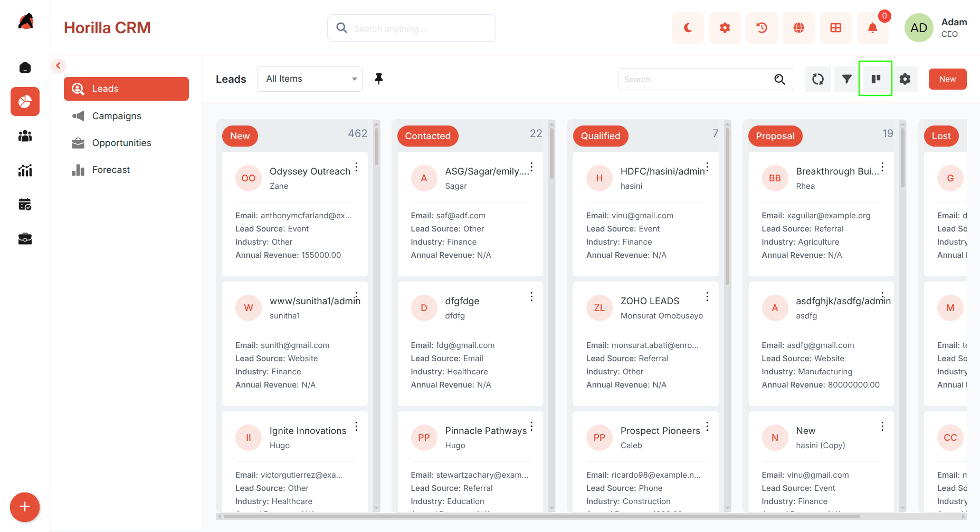Click the AD user avatar
This screenshot has width=980, height=532.
click(919, 28)
